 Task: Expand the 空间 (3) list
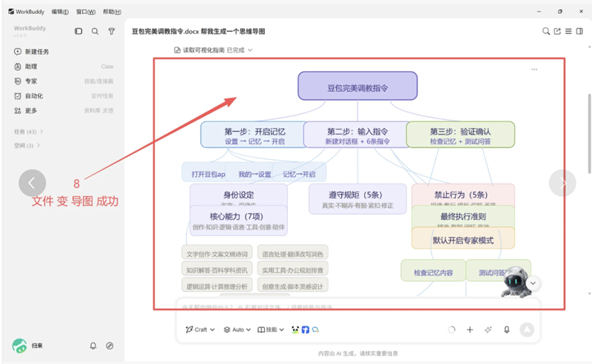(x=27, y=145)
